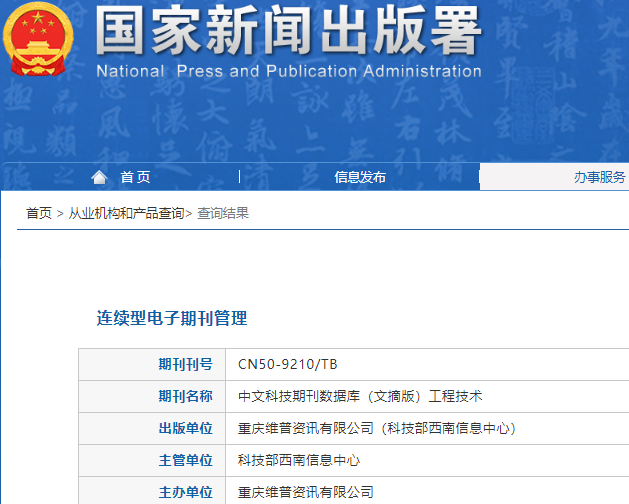This screenshot has height=504, width=629.
Task: Click the CN50-9210/TB journal number value
Action: [x=288, y=364]
